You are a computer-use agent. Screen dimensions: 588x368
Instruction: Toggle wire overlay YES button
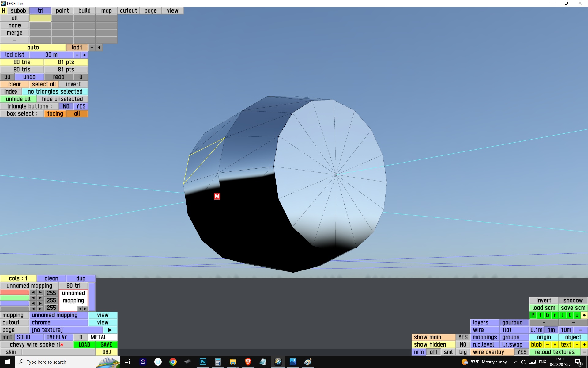point(522,352)
